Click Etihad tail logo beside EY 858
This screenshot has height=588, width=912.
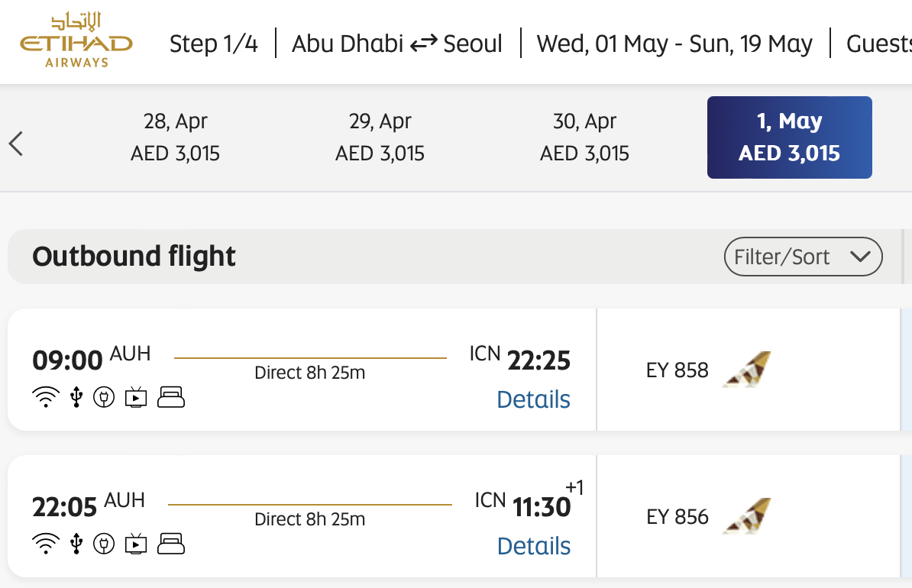[x=746, y=370]
